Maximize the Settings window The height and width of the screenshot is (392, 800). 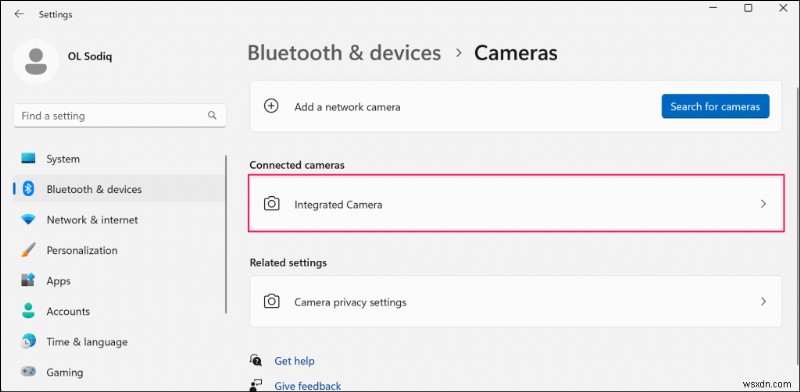(x=748, y=8)
